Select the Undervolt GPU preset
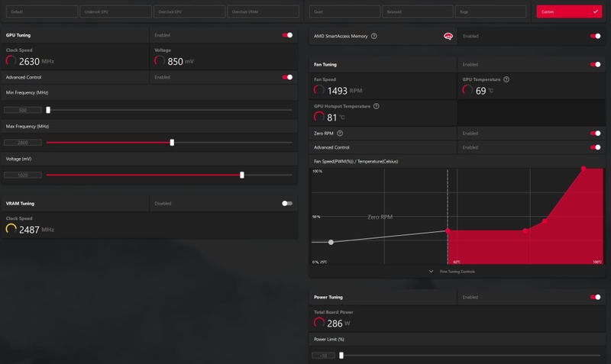Viewport: 611px width, 364px height. point(116,11)
